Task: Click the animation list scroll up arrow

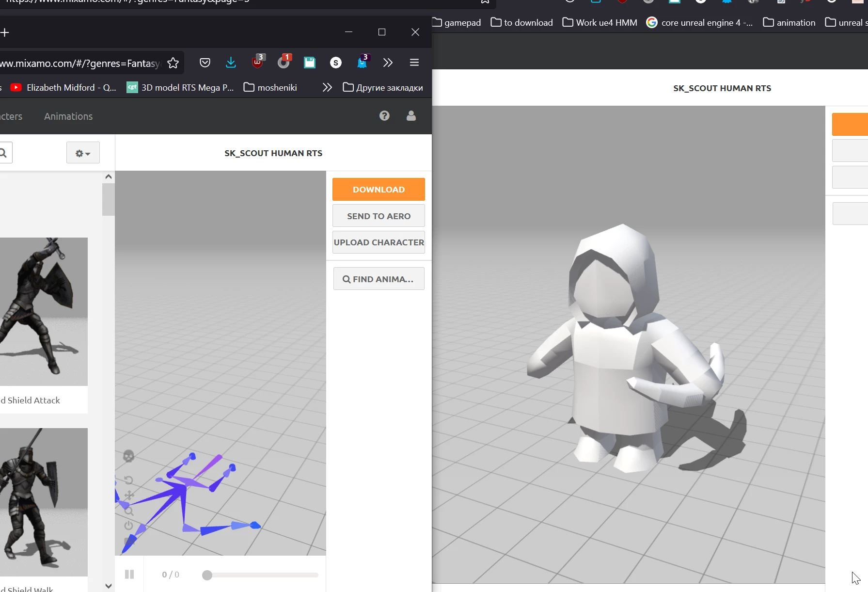Action: click(109, 177)
